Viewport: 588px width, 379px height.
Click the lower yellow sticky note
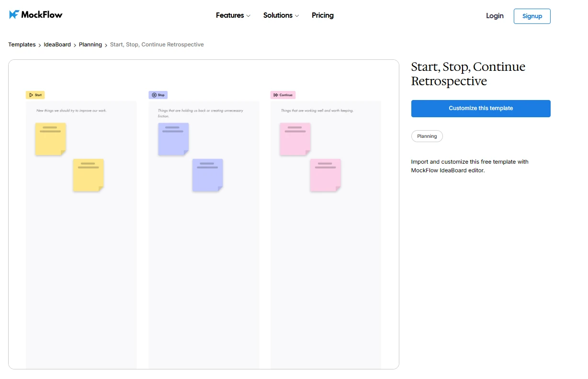89,175
